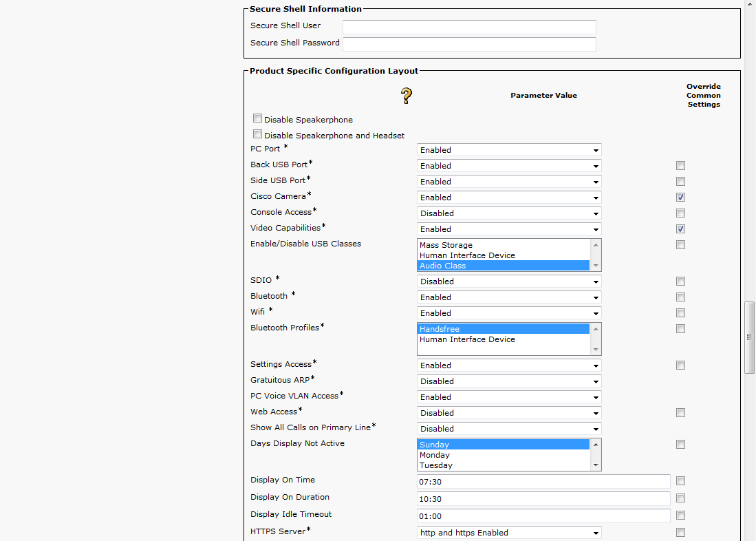Click the Display Idle Timeout field
Viewport: 756px width, 541px height.
click(x=543, y=516)
